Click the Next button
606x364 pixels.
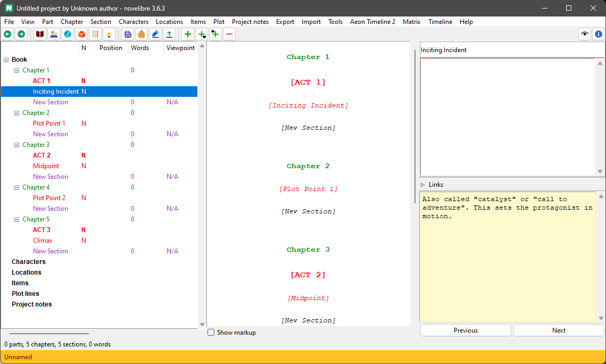click(x=558, y=330)
